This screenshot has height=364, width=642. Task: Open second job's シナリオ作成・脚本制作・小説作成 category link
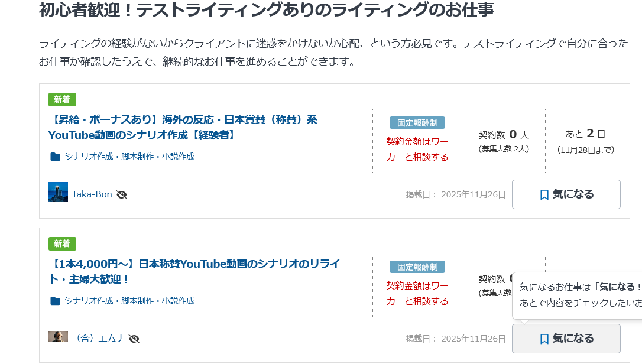coord(129,301)
